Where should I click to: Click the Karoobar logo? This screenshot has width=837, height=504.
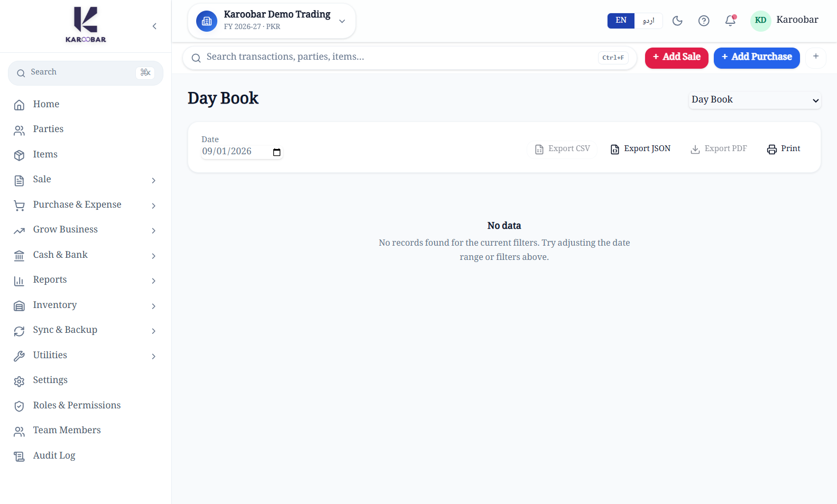tap(86, 25)
